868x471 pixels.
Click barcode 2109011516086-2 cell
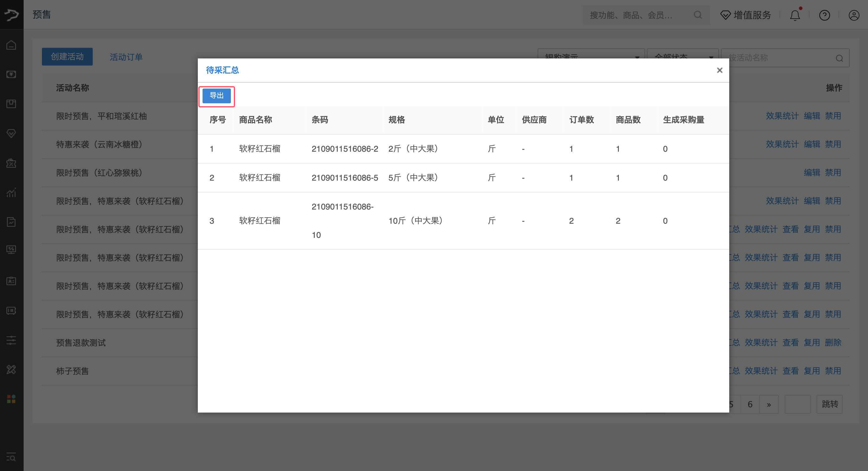pyautogui.click(x=345, y=148)
